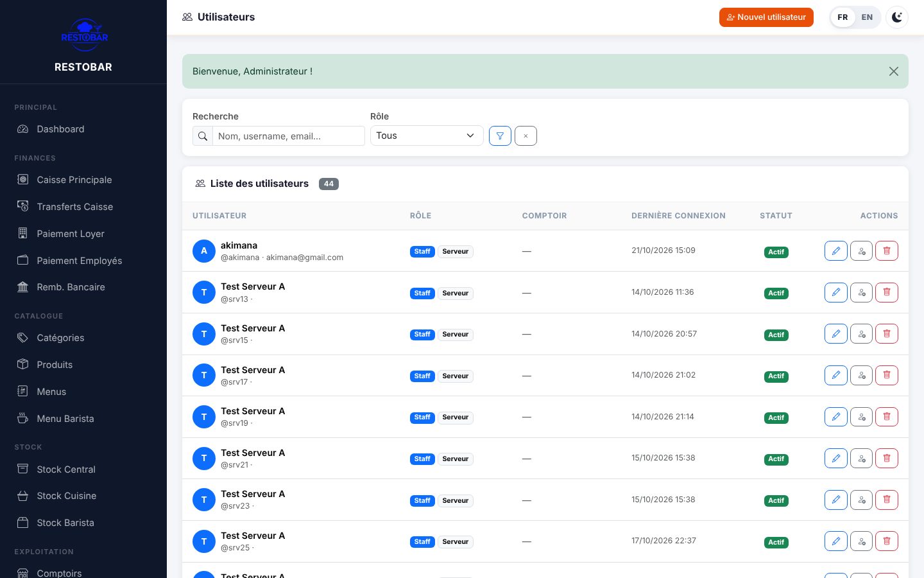Viewport: 924px width, 578px height.
Task: Apply filters with the funnel icon button
Action: coord(500,136)
